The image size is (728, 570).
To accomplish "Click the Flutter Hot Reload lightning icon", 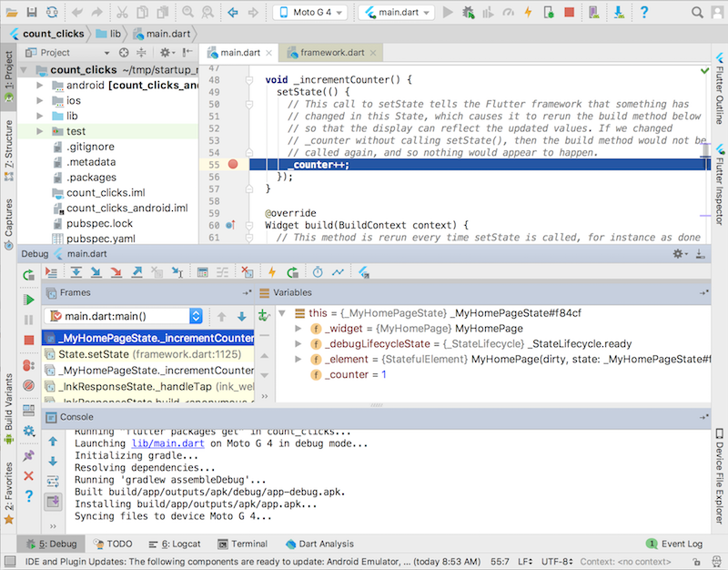I will (x=528, y=12).
